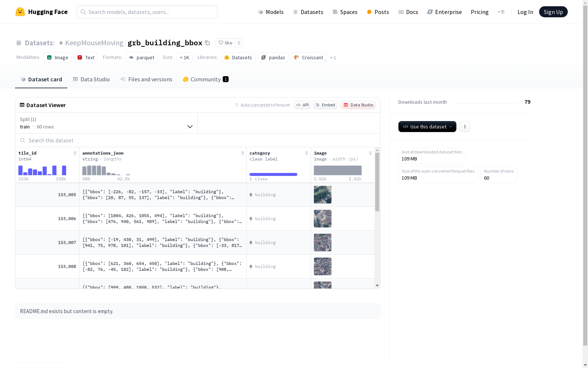Open the API button in Dataset Viewer

point(302,105)
